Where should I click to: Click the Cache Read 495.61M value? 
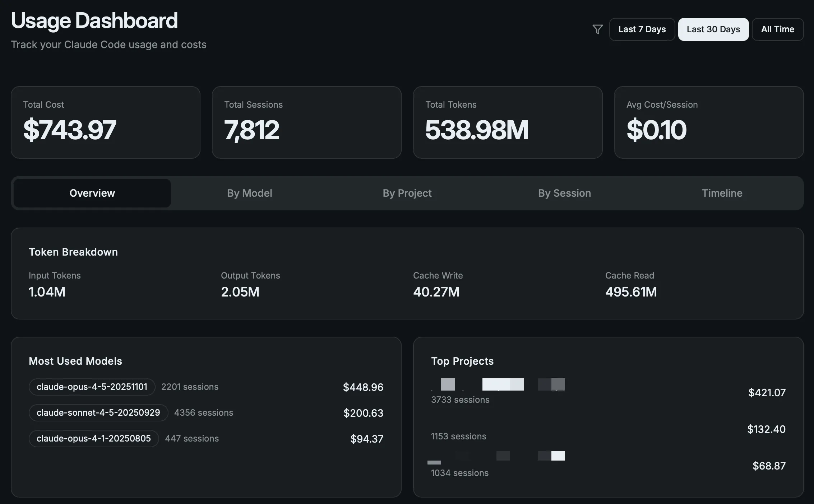[x=631, y=292]
